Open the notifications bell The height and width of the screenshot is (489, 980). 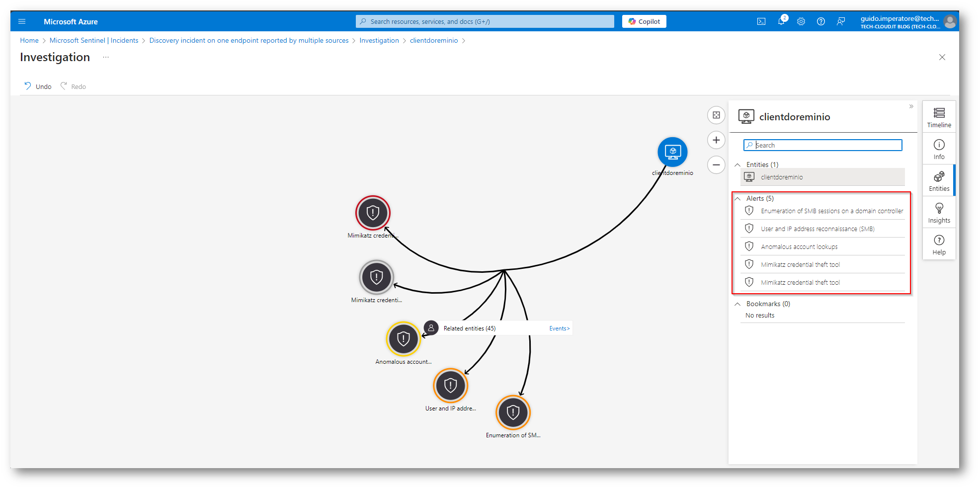coord(781,21)
